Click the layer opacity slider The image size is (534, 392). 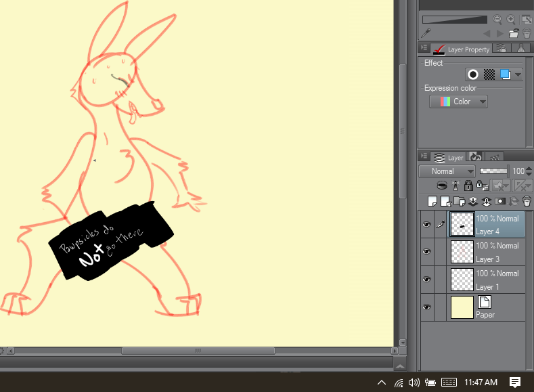493,171
